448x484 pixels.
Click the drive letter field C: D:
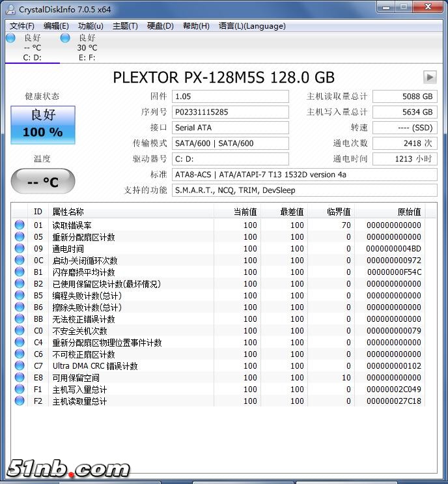pyautogui.click(x=230, y=159)
